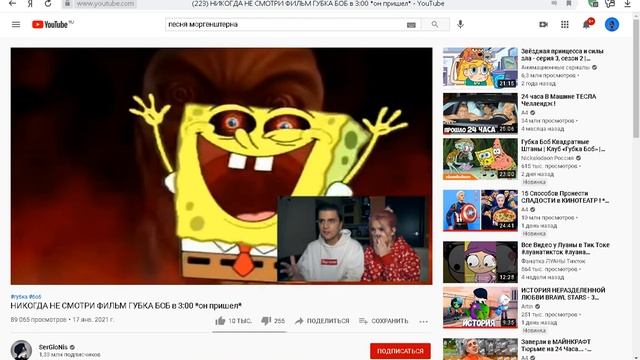640x360 pixels.
Task: Open 24 часа в Машине ТЕСЛА thumbnail
Action: pos(480,113)
